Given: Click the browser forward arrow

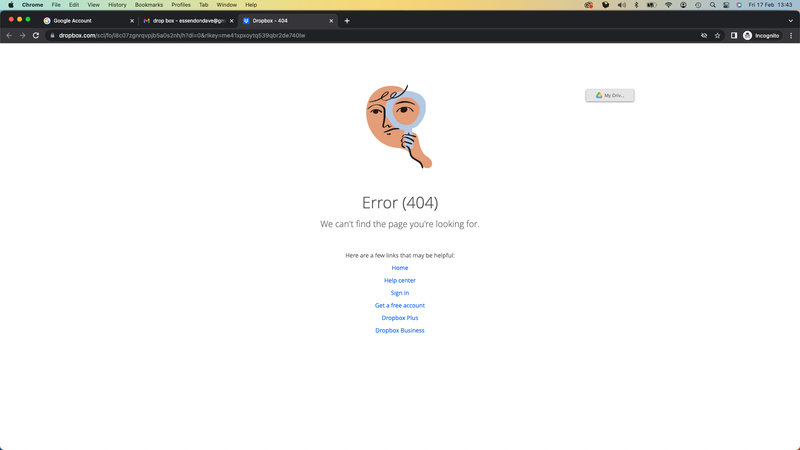Looking at the screenshot, I should pyautogui.click(x=22, y=35).
